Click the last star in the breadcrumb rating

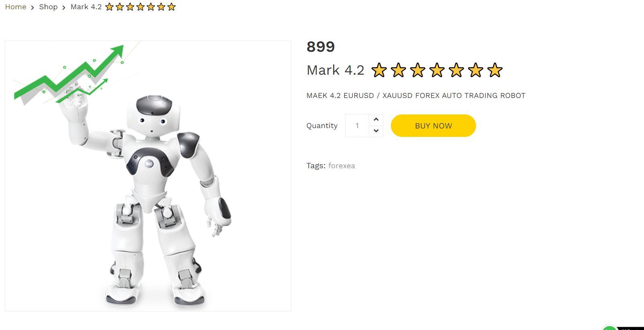click(x=172, y=6)
